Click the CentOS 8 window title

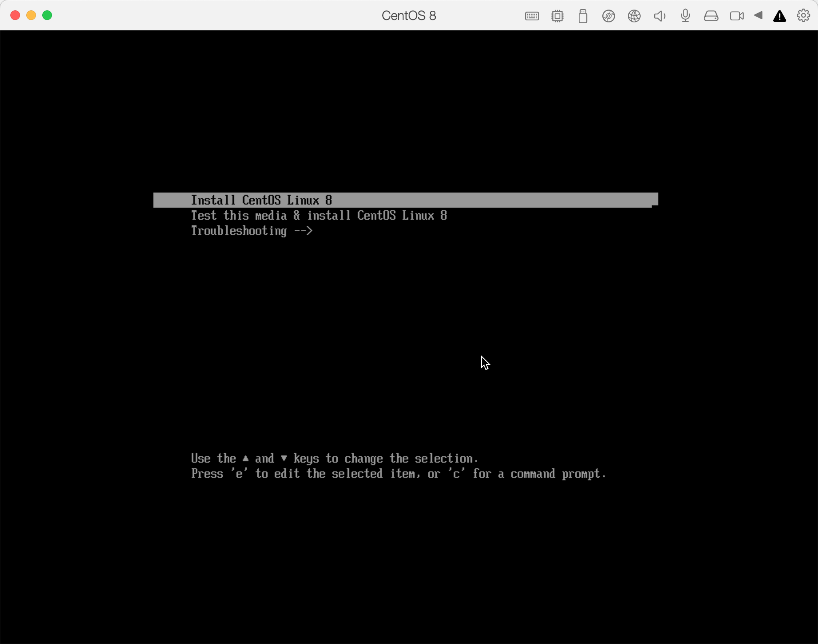(409, 16)
